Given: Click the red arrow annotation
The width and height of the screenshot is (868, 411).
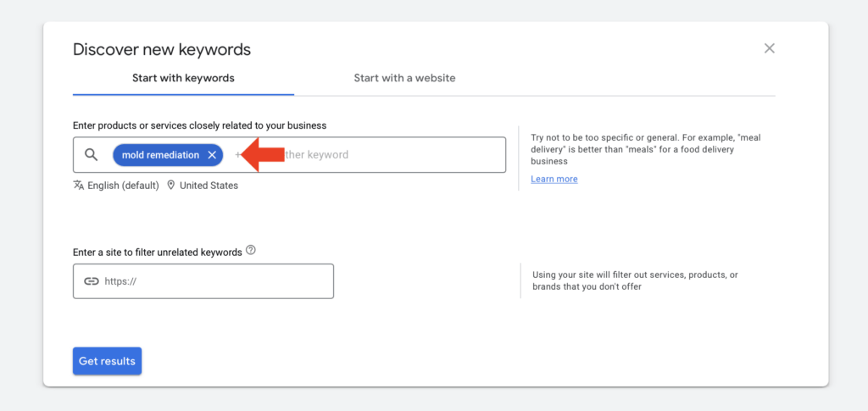Looking at the screenshot, I should [261, 155].
